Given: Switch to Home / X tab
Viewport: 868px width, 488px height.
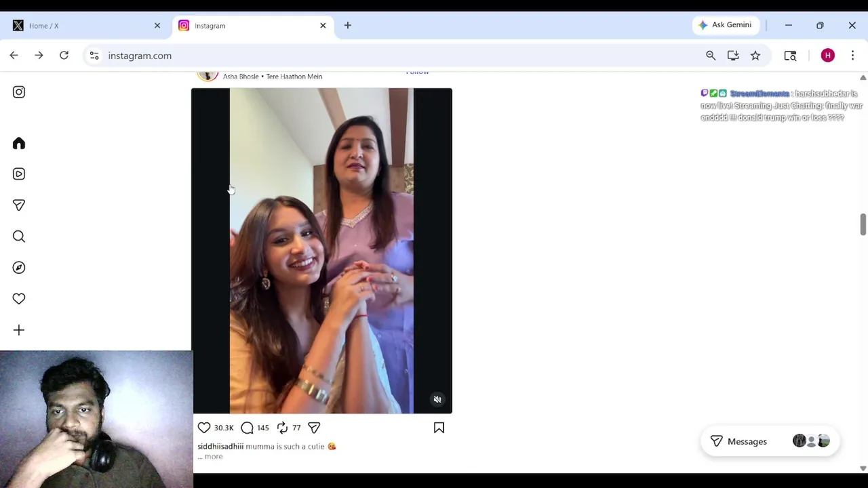Looking at the screenshot, I should pos(87,26).
